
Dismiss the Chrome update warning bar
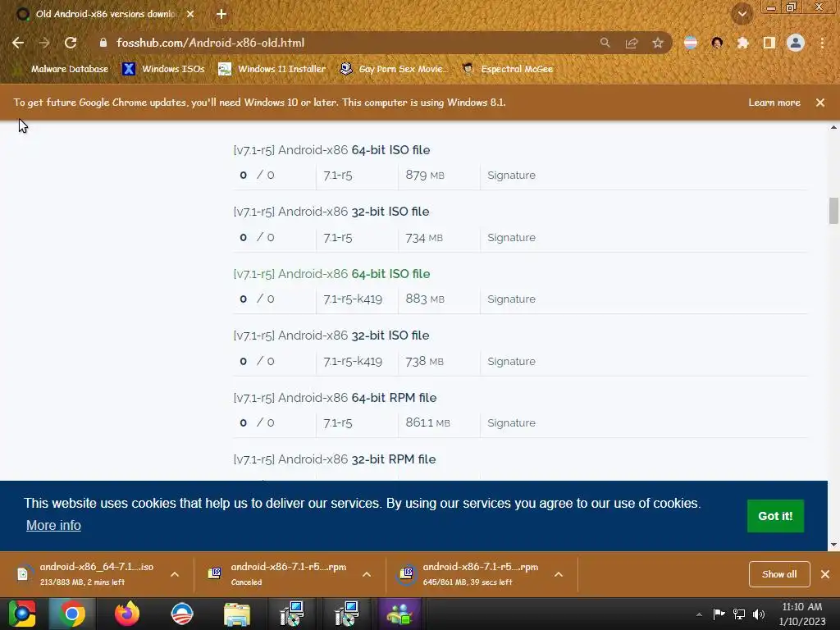[x=820, y=103]
